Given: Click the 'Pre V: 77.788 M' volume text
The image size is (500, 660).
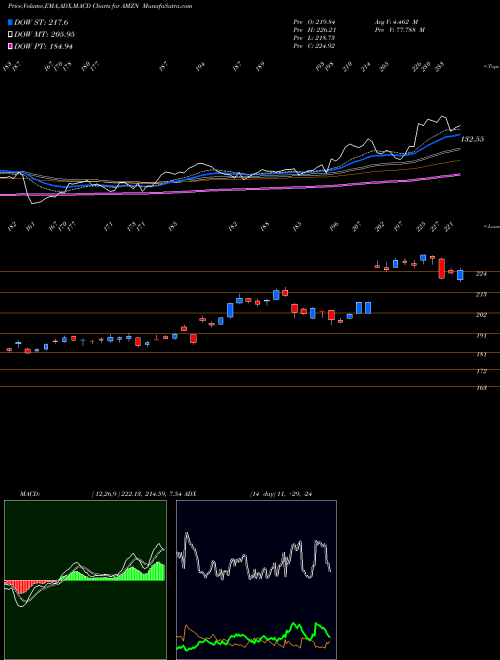Looking at the screenshot, I should [399, 30].
